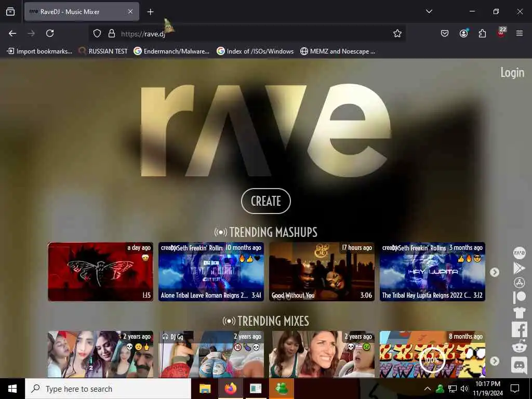This screenshot has height=399, width=532.
Task: Open Import bookmarks bookmark
Action: pyautogui.click(x=39, y=51)
